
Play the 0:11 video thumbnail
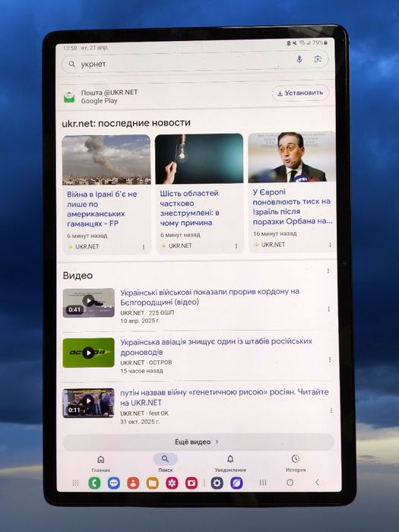pos(89,403)
